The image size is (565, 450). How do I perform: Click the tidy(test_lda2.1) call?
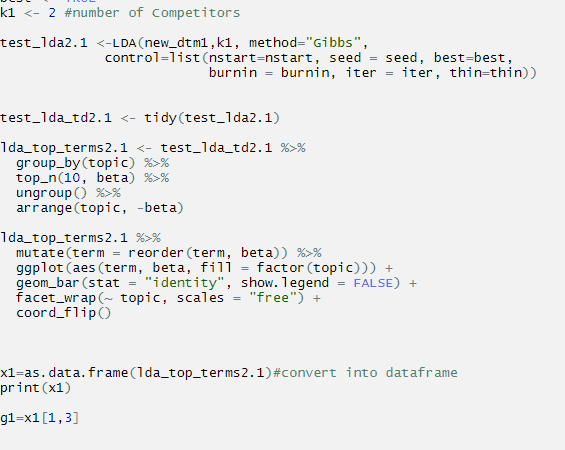pos(212,118)
